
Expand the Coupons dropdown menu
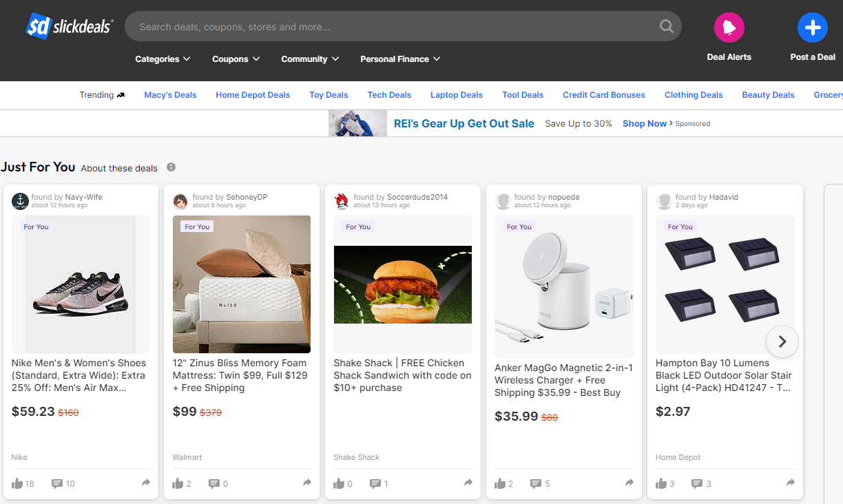236,59
